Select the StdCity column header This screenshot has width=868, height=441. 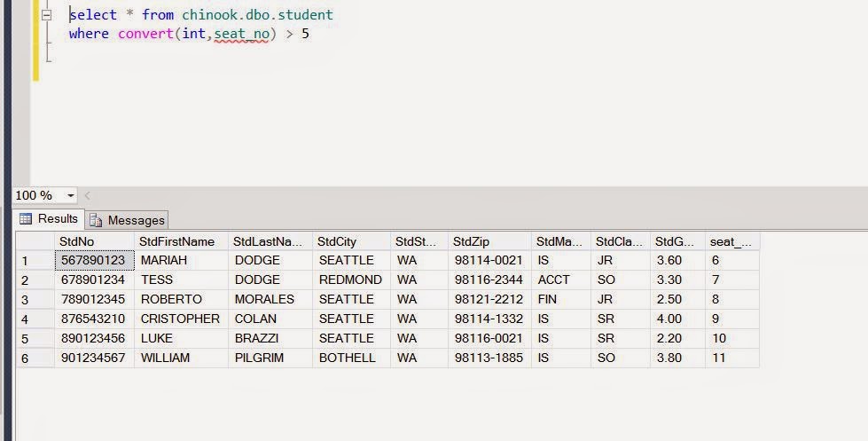[351, 241]
